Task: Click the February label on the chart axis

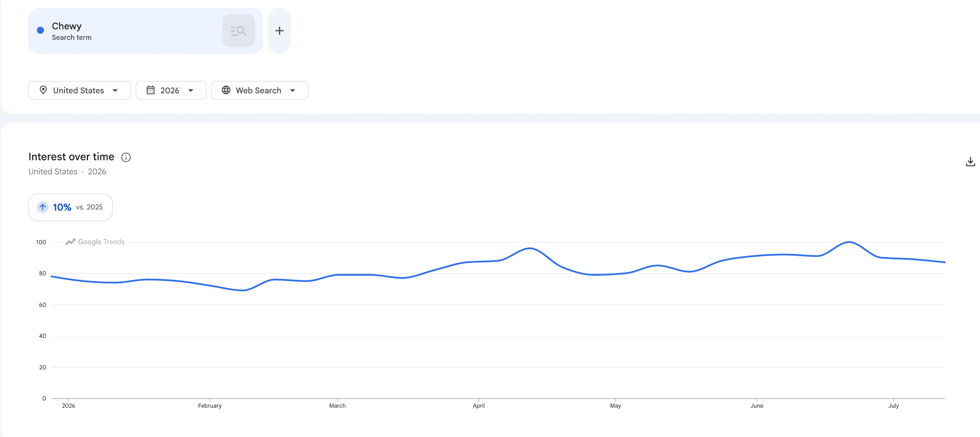Action: point(210,406)
